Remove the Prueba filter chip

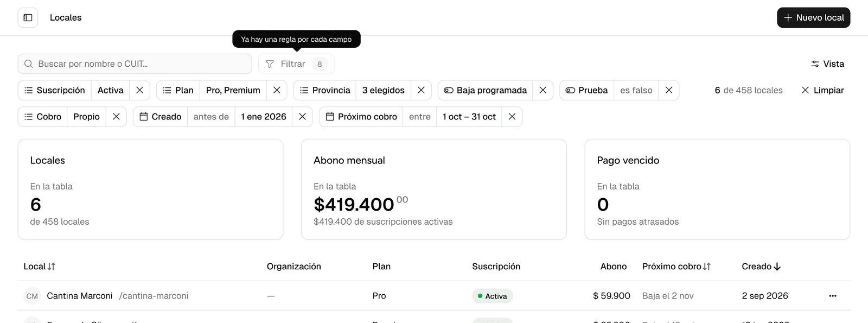tap(669, 90)
